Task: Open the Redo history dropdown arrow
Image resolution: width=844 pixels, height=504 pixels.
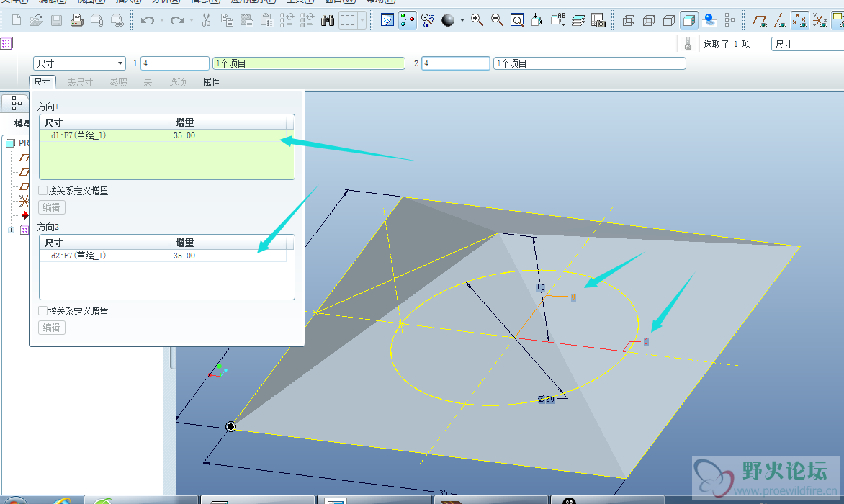Action: (x=191, y=20)
